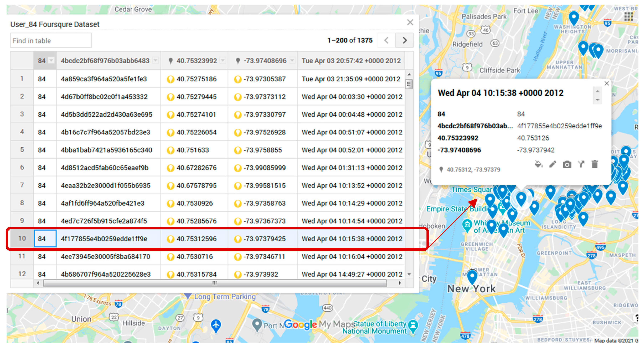Go to next page of table rows
This screenshot has width=644, height=349.
[405, 40]
